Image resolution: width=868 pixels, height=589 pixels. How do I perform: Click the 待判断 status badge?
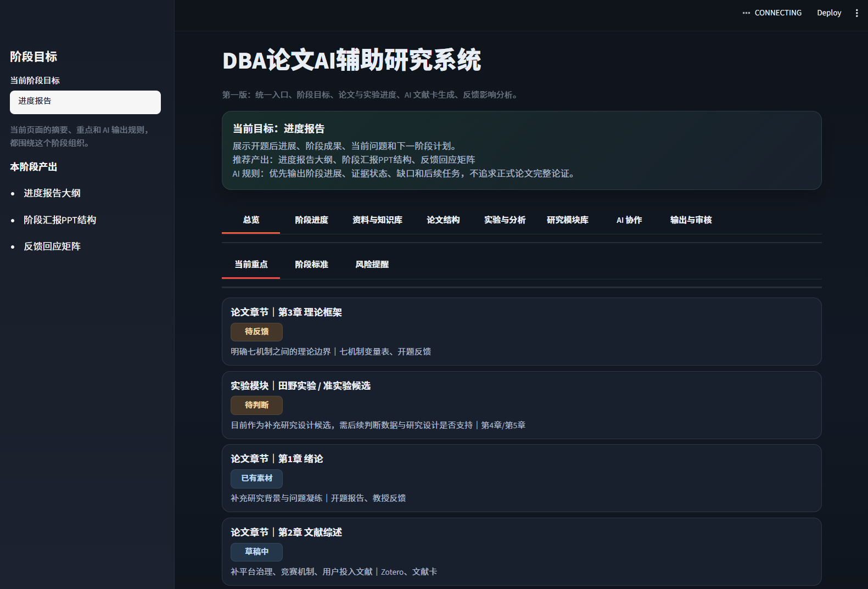256,405
